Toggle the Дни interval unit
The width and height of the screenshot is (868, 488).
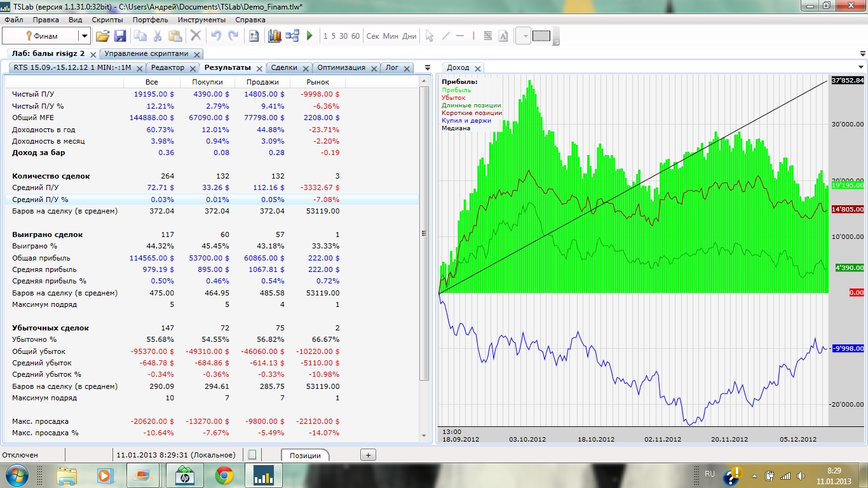[409, 36]
